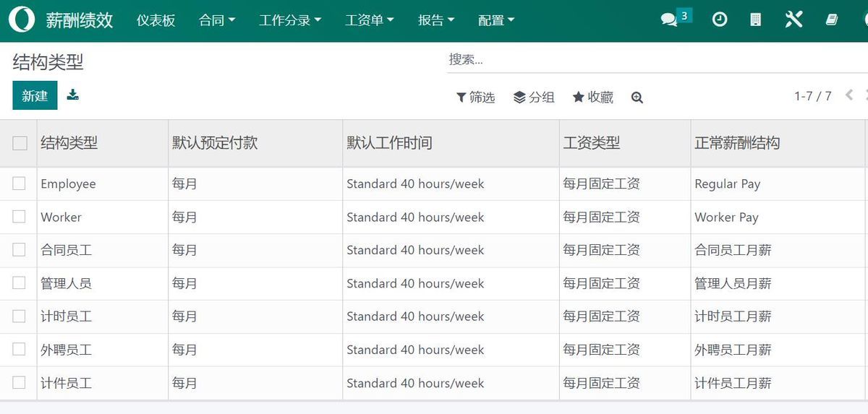
Task: Check the 外聘员工 row checkbox
Action: point(19,350)
